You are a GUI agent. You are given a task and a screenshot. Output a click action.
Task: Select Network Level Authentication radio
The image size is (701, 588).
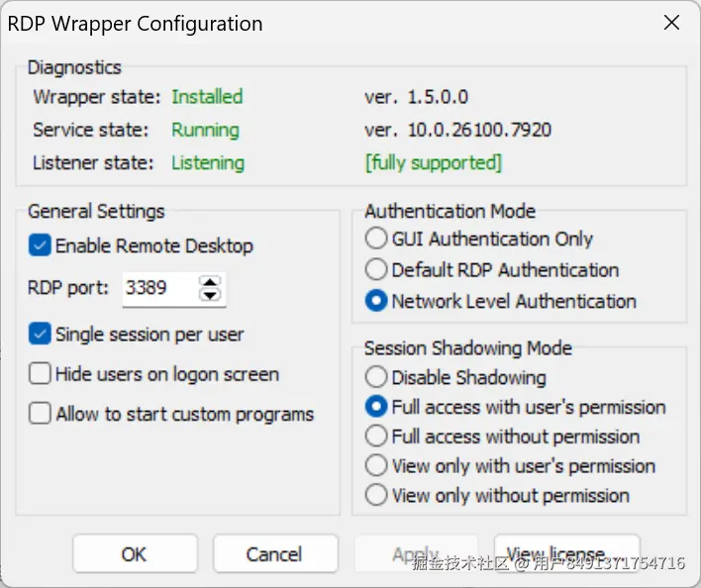click(376, 301)
